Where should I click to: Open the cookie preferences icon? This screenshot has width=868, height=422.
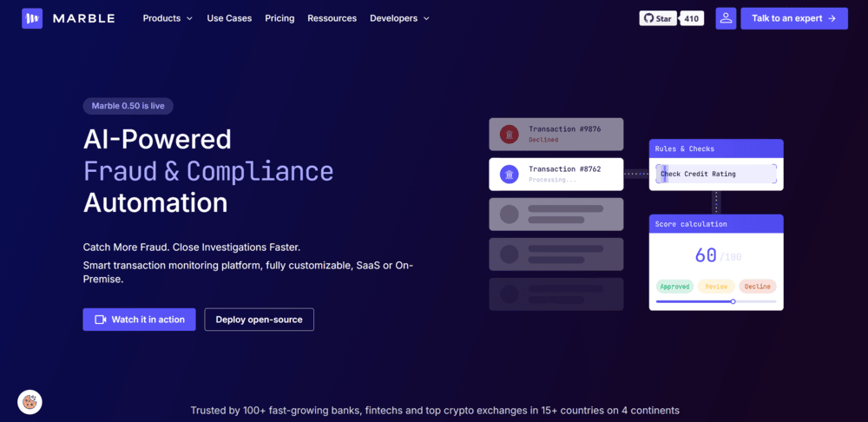[30, 402]
